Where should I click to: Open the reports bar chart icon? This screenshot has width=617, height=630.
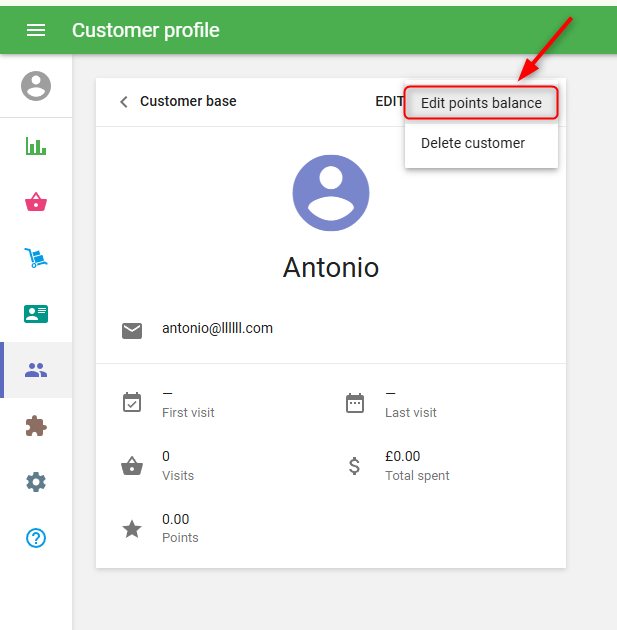point(36,146)
